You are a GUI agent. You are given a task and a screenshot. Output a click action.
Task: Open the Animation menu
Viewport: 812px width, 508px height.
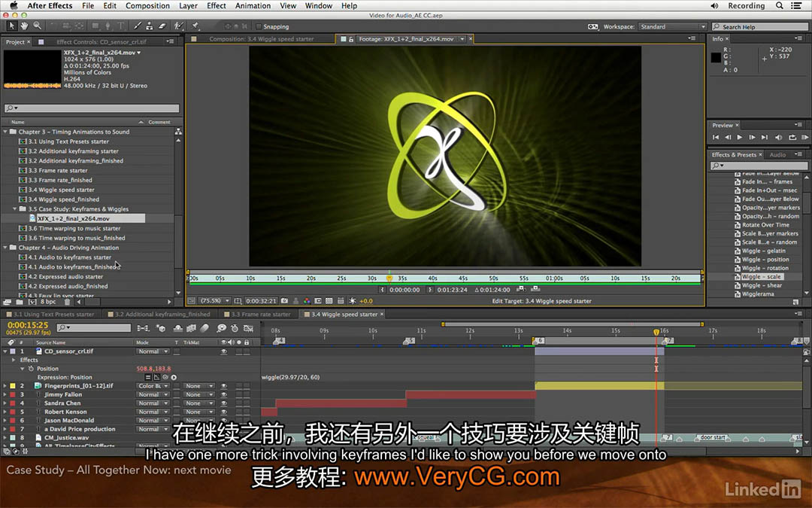pos(253,6)
